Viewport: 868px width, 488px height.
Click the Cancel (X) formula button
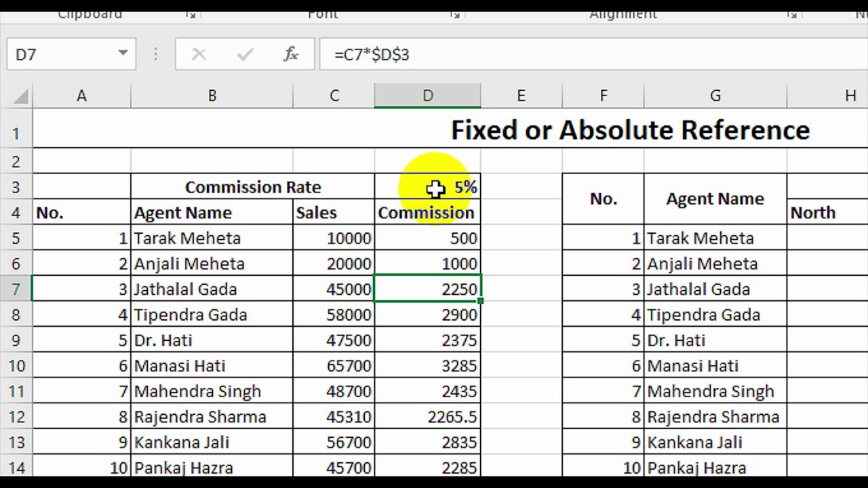click(199, 54)
